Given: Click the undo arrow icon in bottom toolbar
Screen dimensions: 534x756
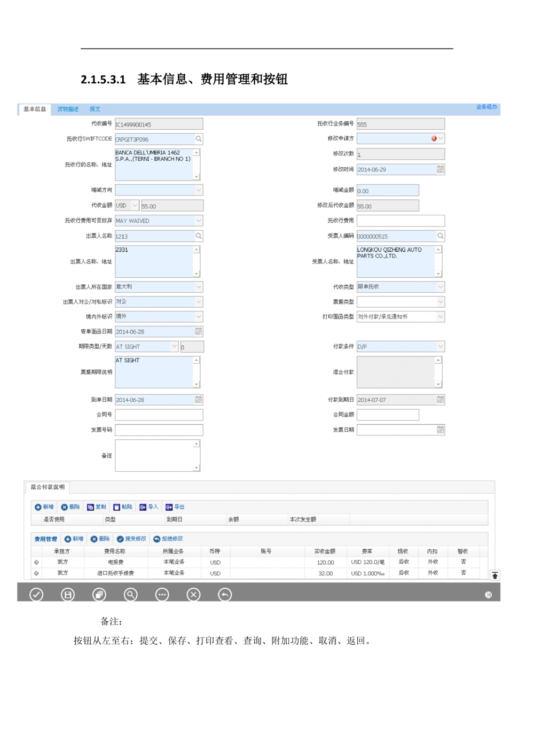Looking at the screenshot, I should [225, 595].
